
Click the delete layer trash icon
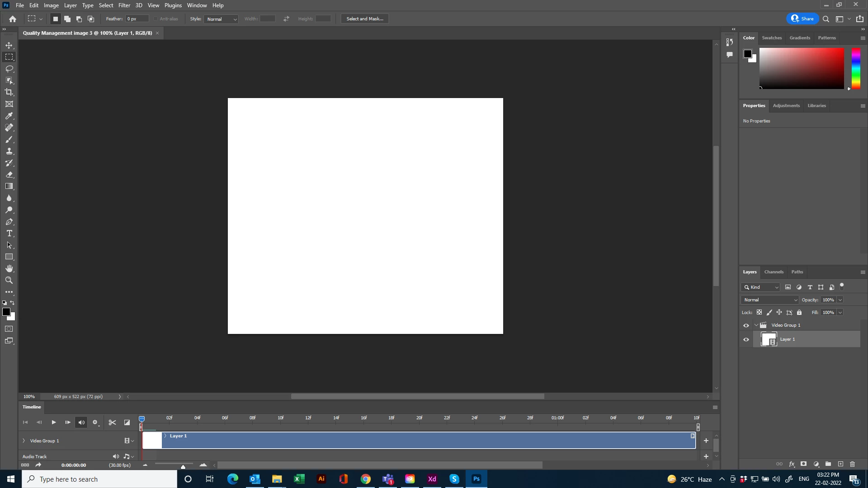click(x=852, y=464)
